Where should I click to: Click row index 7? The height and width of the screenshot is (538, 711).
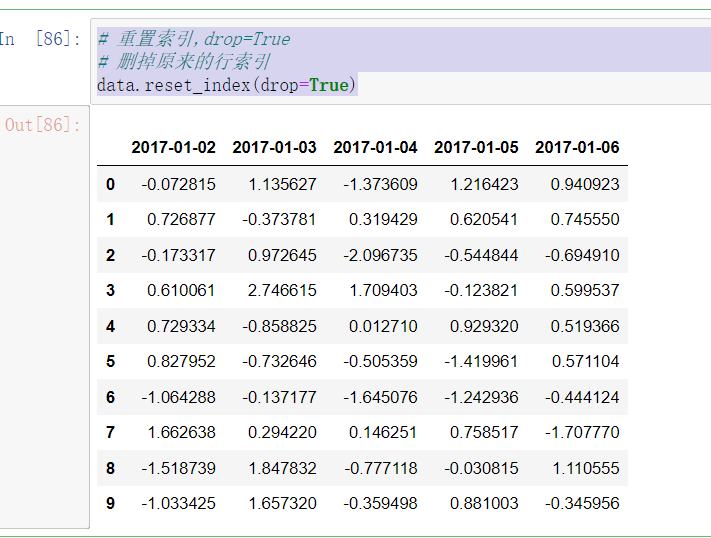pyautogui.click(x=110, y=432)
